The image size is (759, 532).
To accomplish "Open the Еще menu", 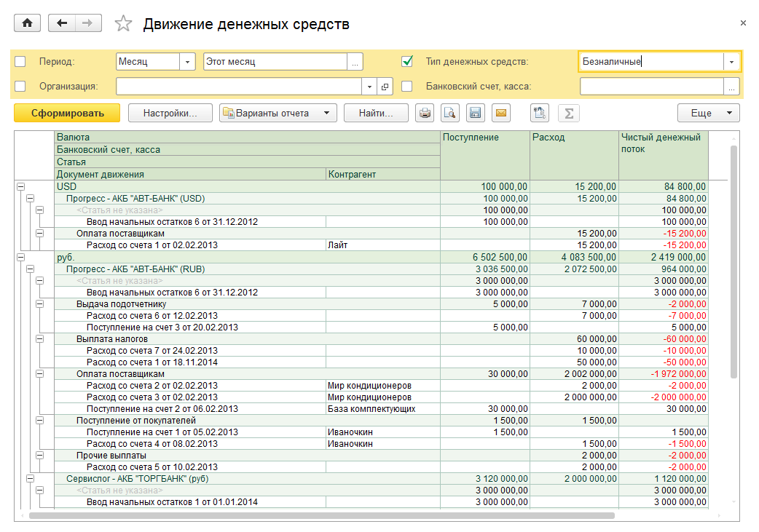I will (708, 113).
